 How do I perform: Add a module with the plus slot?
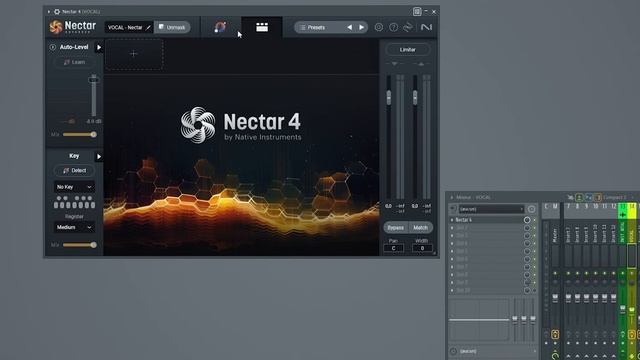[x=134, y=53]
